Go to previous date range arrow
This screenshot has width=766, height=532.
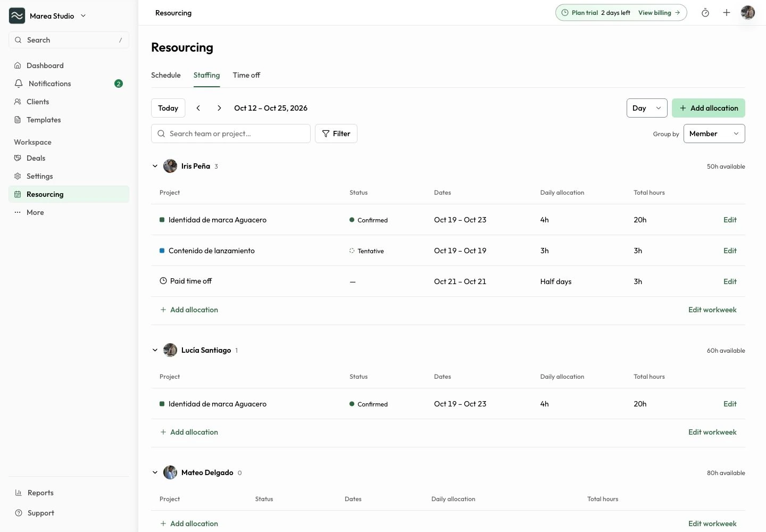[x=198, y=108]
